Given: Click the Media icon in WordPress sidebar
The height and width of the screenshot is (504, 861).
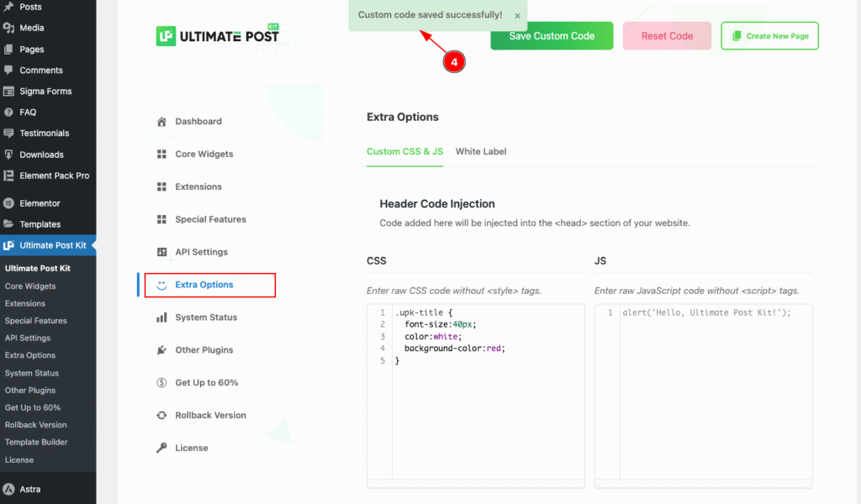Looking at the screenshot, I should click(8, 28).
